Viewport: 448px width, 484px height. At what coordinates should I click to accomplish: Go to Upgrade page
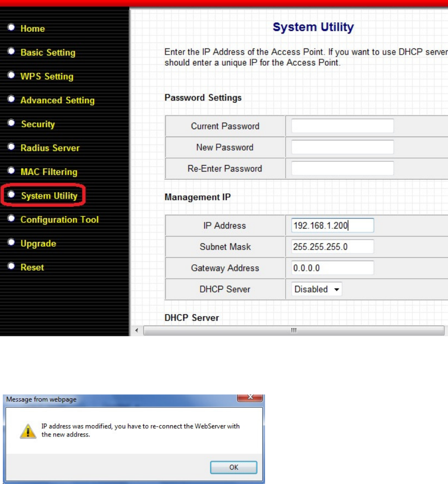(x=38, y=243)
